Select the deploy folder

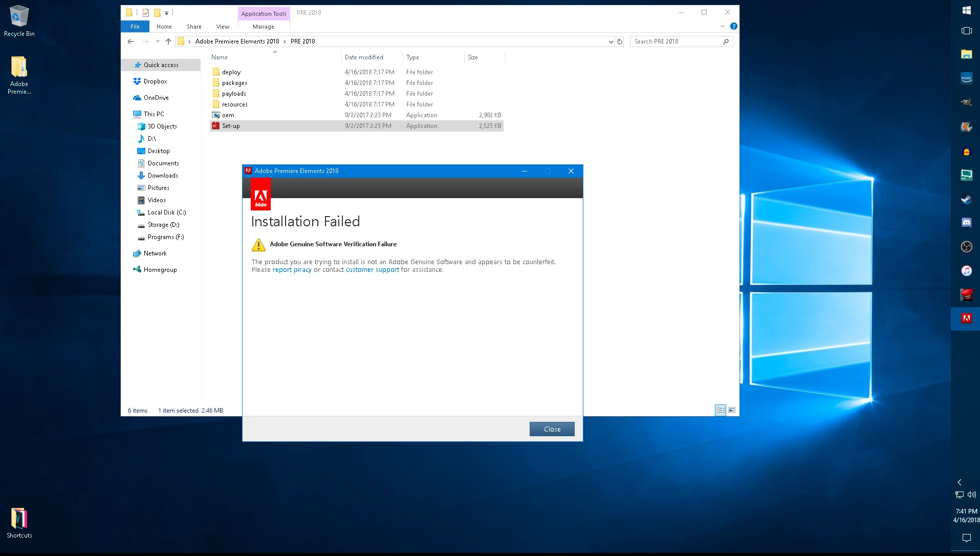click(x=357, y=72)
